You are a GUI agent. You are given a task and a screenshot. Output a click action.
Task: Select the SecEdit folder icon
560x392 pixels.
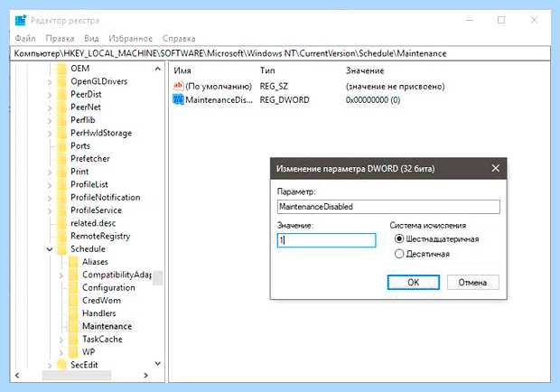pyautogui.click(x=62, y=365)
